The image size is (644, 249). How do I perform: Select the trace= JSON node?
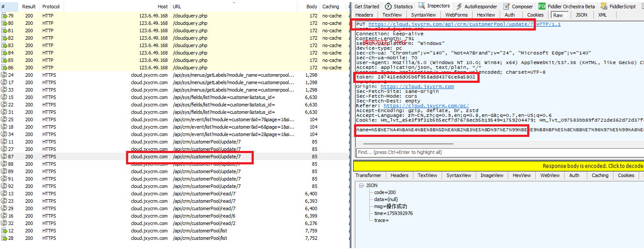coord(381,220)
